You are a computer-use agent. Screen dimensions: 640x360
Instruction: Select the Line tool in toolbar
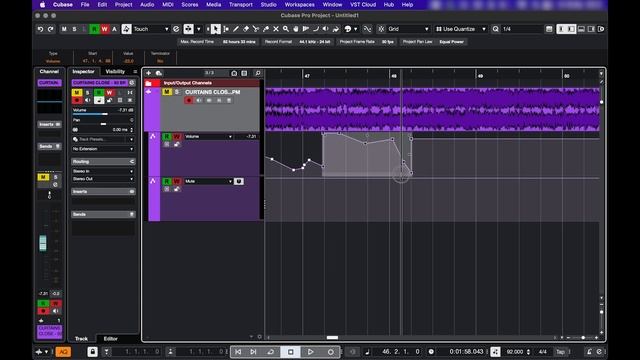(x=316, y=29)
